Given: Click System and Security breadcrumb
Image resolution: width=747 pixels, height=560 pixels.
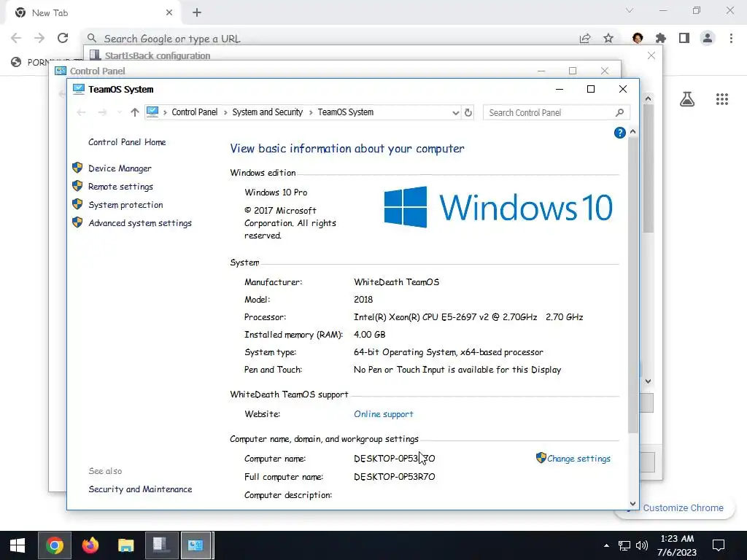Looking at the screenshot, I should 267,112.
